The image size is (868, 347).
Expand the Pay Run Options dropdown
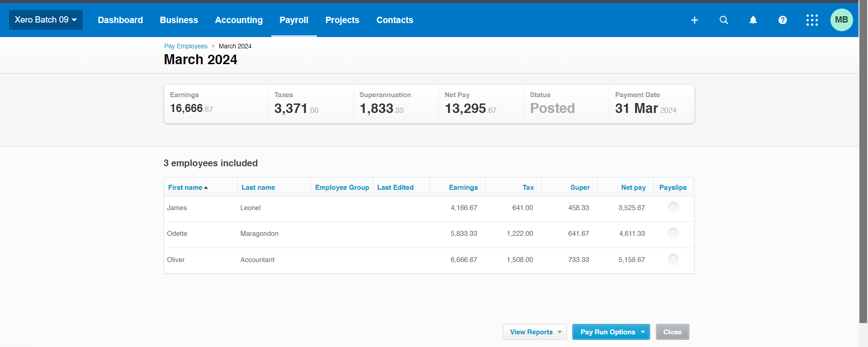coord(611,332)
